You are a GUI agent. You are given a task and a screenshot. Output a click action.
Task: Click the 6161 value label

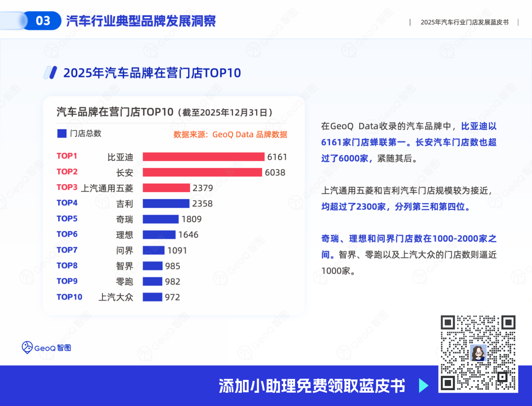(277, 157)
